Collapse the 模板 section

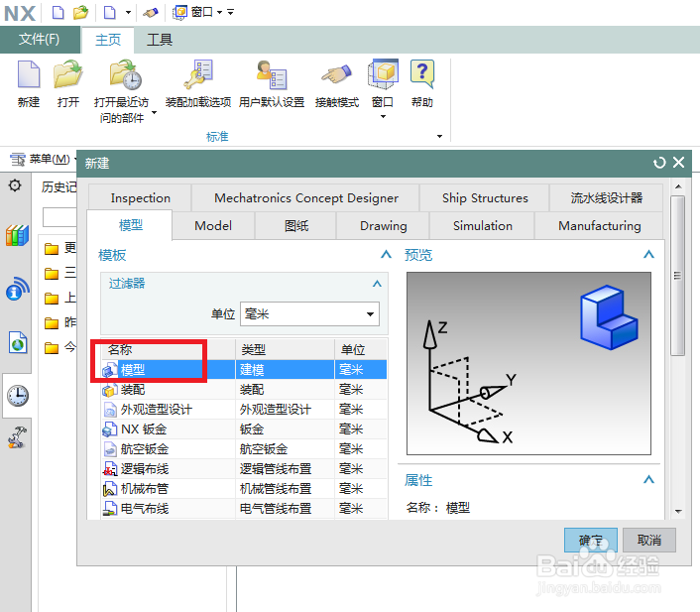(x=386, y=255)
